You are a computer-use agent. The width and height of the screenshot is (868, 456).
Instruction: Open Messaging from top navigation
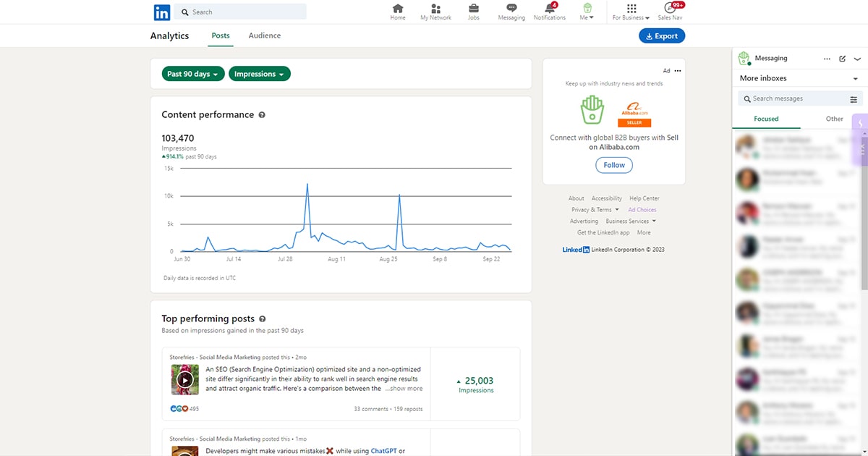tap(511, 9)
